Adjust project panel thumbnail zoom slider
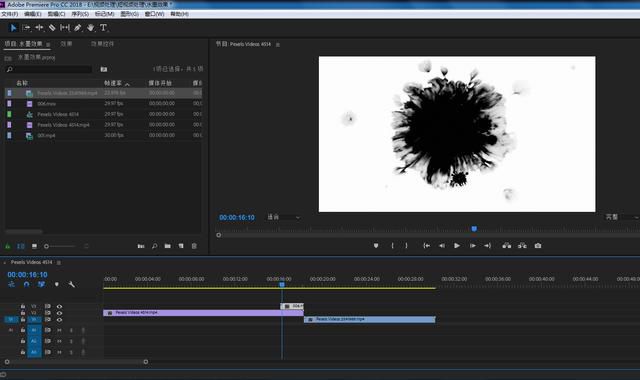 [x=60, y=246]
